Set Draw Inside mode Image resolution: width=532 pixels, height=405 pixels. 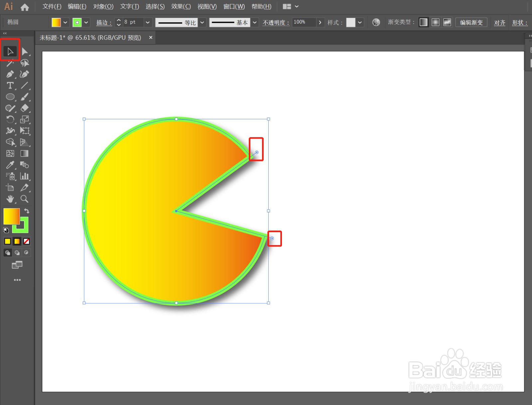pyautogui.click(x=26, y=253)
